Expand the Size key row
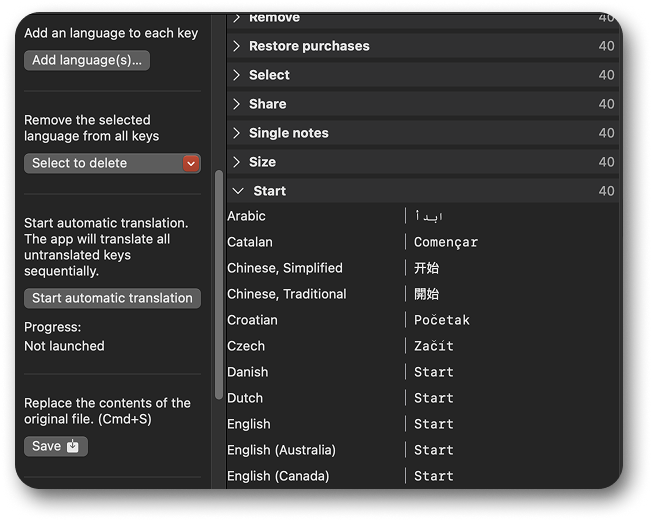Image resolution: width=652 pixels, height=521 pixels. click(237, 162)
